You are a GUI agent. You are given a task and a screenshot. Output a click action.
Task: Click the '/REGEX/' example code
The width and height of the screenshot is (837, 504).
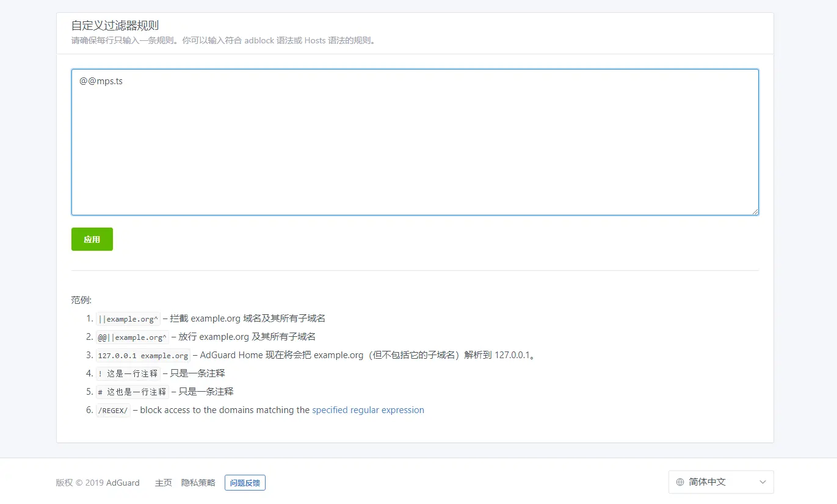[x=113, y=410]
